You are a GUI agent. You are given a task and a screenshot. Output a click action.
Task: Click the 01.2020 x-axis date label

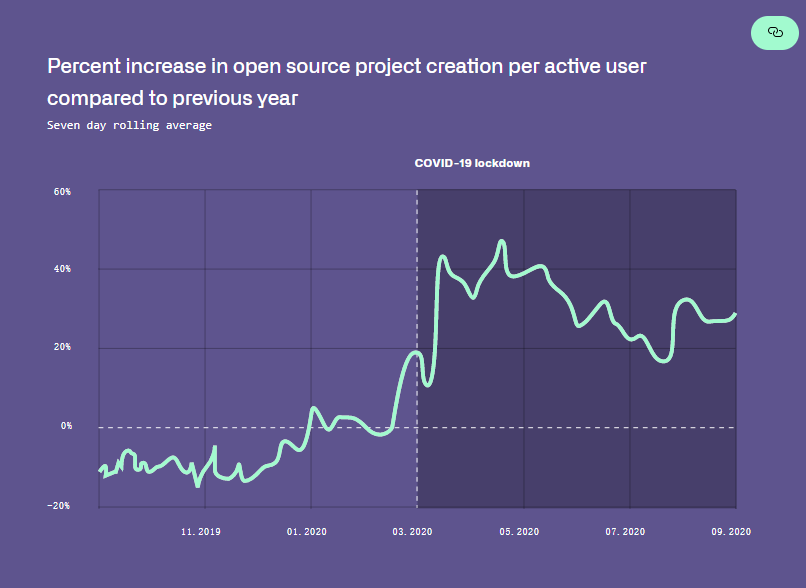click(307, 532)
